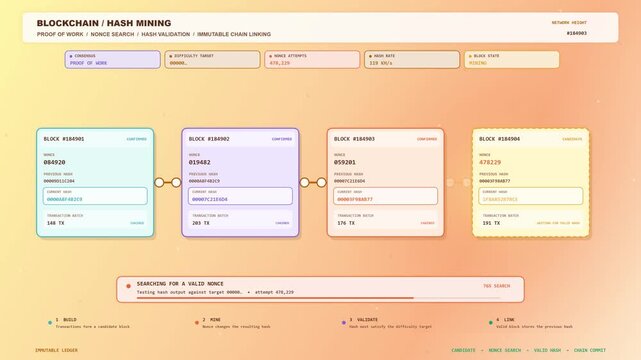Screen dimensions: 641x360
Task: Click nonce value 059201
Action: [x=345, y=162]
